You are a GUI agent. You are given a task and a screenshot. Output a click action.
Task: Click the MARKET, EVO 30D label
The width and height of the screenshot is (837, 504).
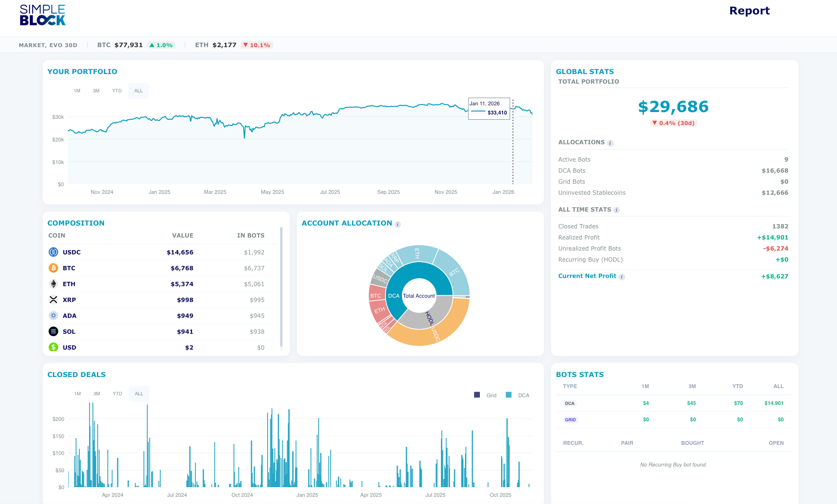click(48, 45)
